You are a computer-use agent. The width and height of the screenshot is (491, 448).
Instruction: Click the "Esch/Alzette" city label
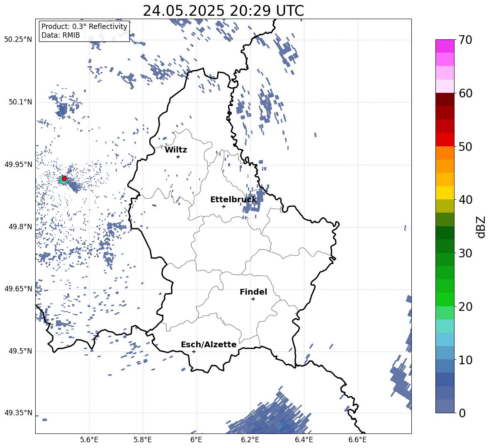209,344
